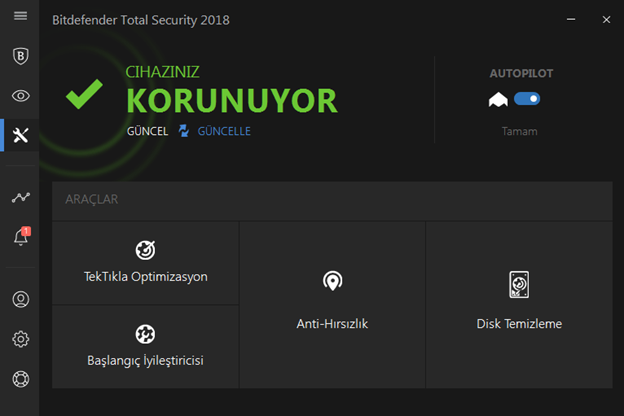This screenshot has width=624, height=416.
Task: Turn off the Autopilot toggle switch
Action: pos(527,99)
